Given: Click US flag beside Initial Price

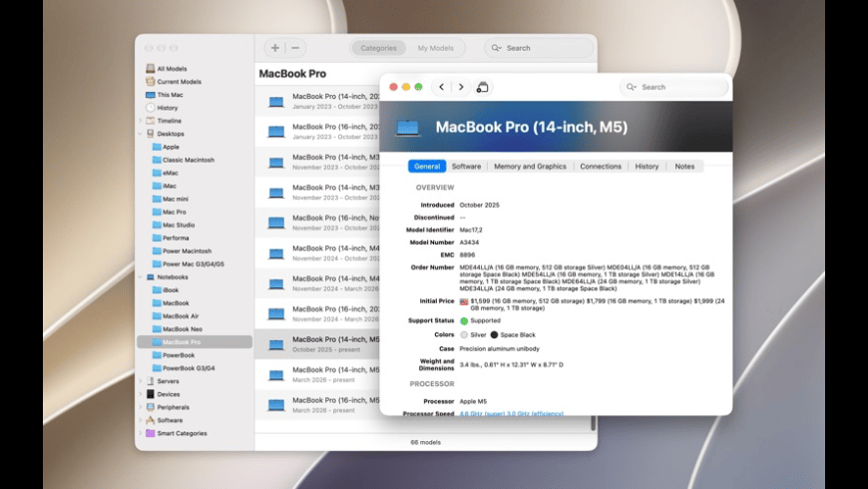Looking at the screenshot, I should [x=464, y=301].
